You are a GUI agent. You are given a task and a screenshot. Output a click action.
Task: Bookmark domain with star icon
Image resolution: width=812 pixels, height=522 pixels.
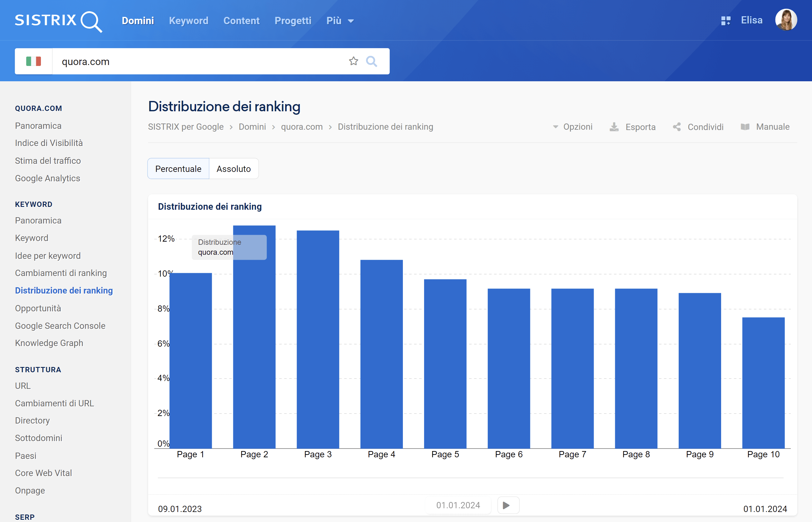[x=354, y=61]
